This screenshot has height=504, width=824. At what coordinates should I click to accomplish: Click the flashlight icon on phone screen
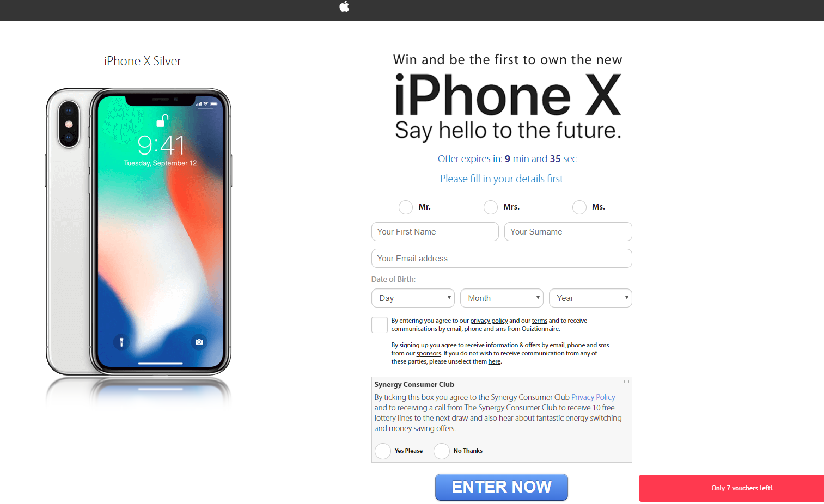coord(121,342)
